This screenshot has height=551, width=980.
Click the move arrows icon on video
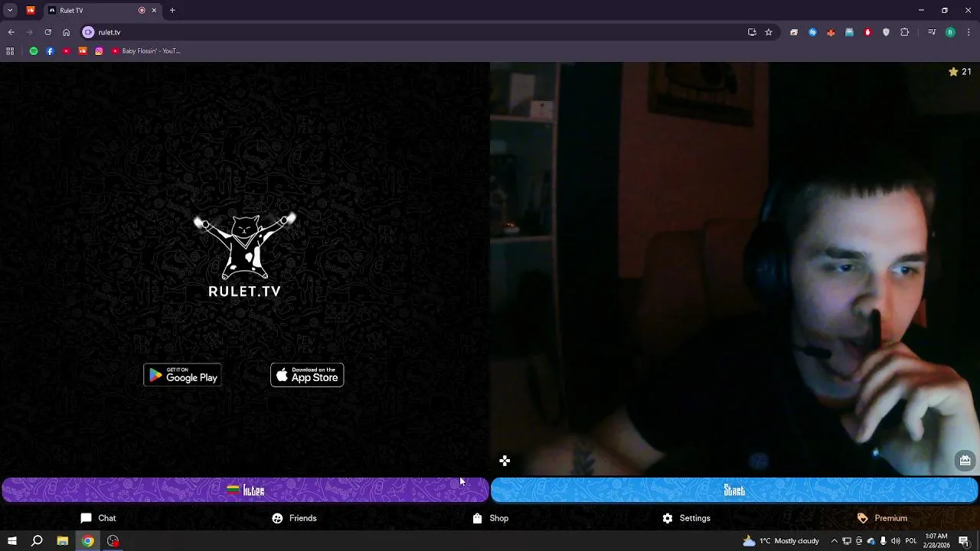pyautogui.click(x=505, y=461)
